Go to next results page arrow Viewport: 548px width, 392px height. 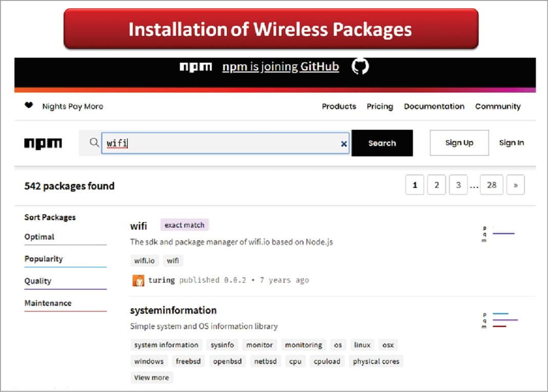click(x=515, y=185)
